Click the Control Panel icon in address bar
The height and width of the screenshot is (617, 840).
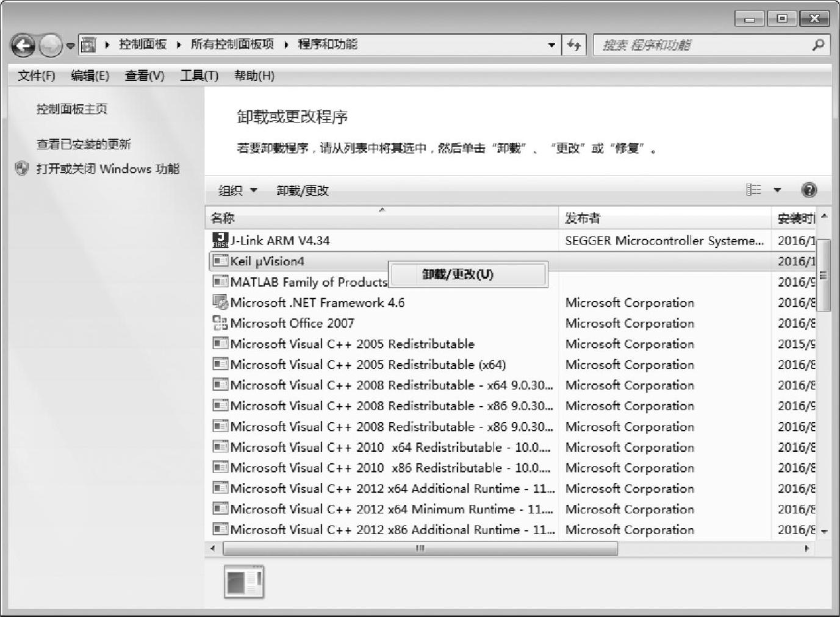click(89, 45)
